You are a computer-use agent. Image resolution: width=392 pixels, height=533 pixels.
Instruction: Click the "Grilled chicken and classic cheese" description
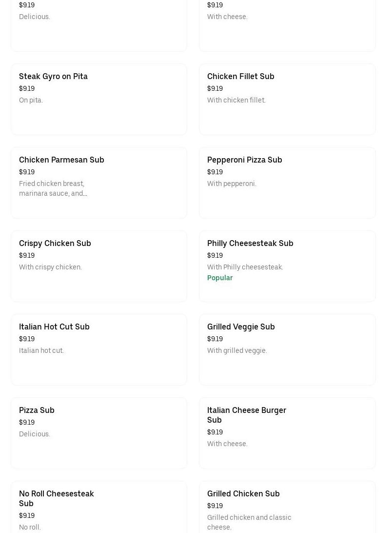tap(249, 522)
